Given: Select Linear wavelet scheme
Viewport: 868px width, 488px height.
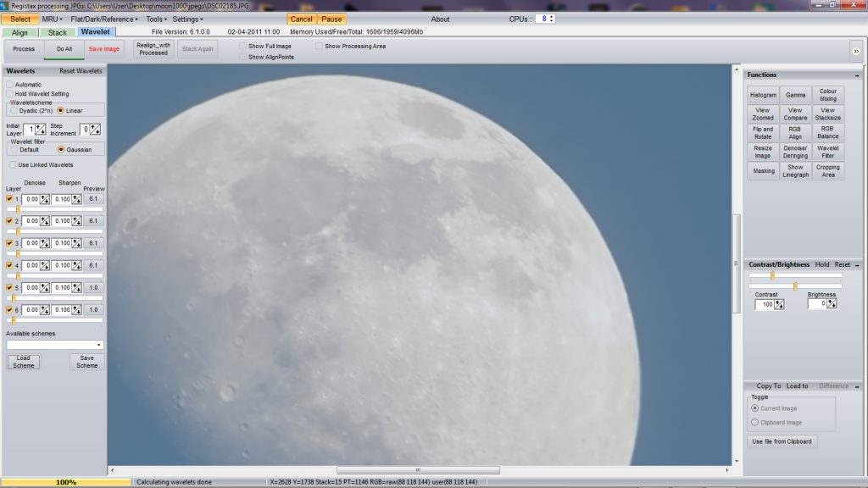Looking at the screenshot, I should tap(61, 111).
